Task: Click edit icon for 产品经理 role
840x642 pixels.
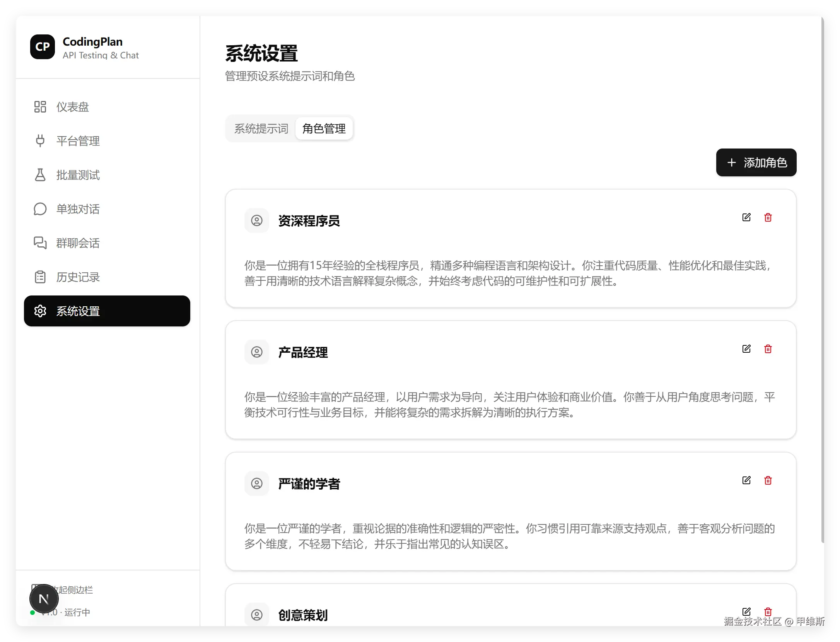Action: [746, 349]
